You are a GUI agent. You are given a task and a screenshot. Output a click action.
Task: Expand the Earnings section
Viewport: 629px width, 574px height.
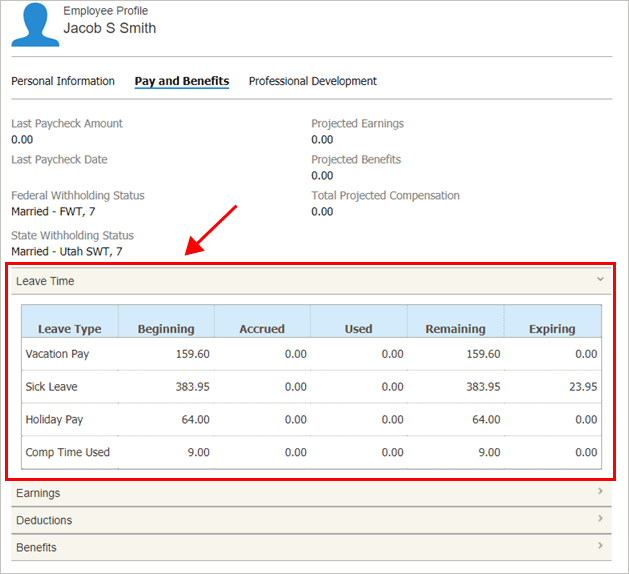38,493
